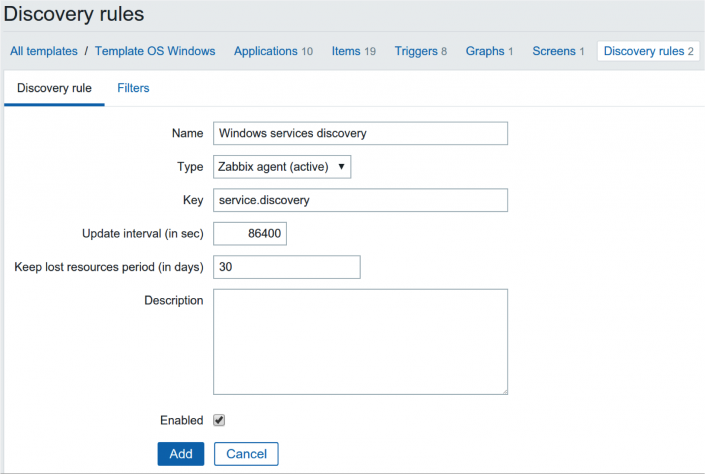Image resolution: width=705 pixels, height=474 pixels.
Task: Switch to the Filters tab
Action: tap(133, 88)
